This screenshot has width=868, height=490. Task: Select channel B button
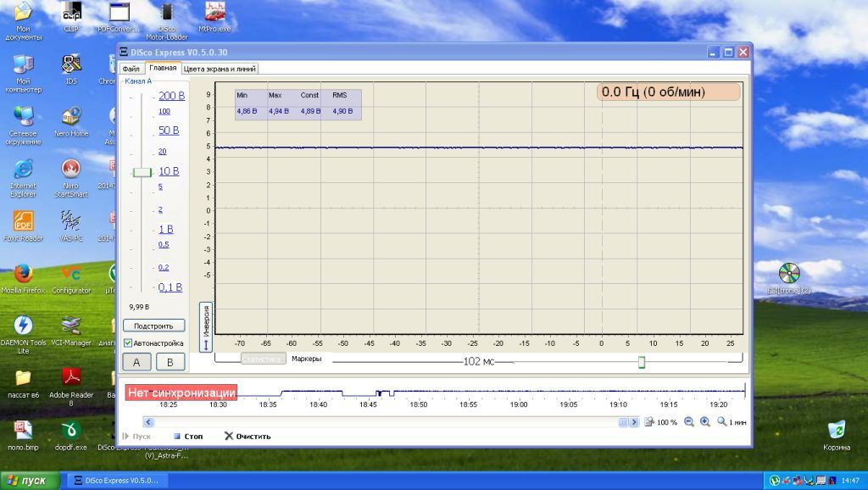click(170, 362)
